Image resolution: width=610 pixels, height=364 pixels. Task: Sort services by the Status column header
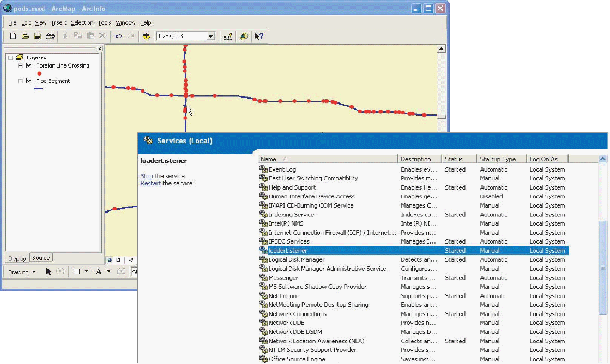(459, 159)
